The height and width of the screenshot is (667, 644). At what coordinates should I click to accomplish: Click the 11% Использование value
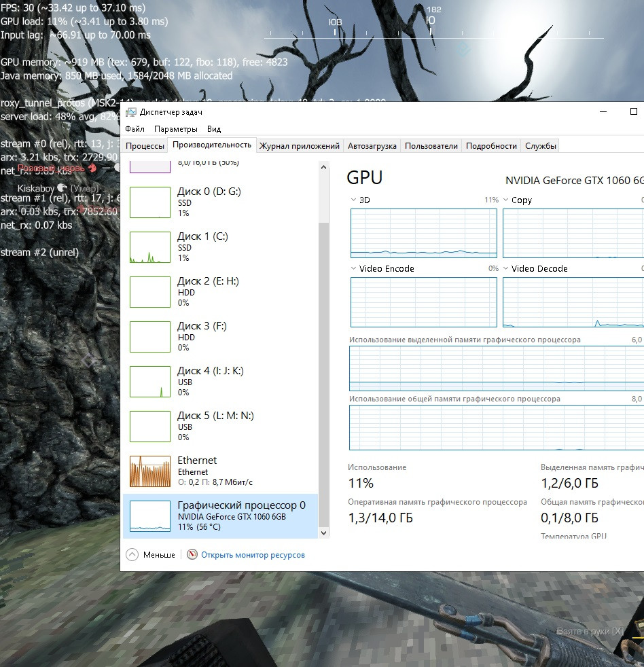pyautogui.click(x=361, y=483)
